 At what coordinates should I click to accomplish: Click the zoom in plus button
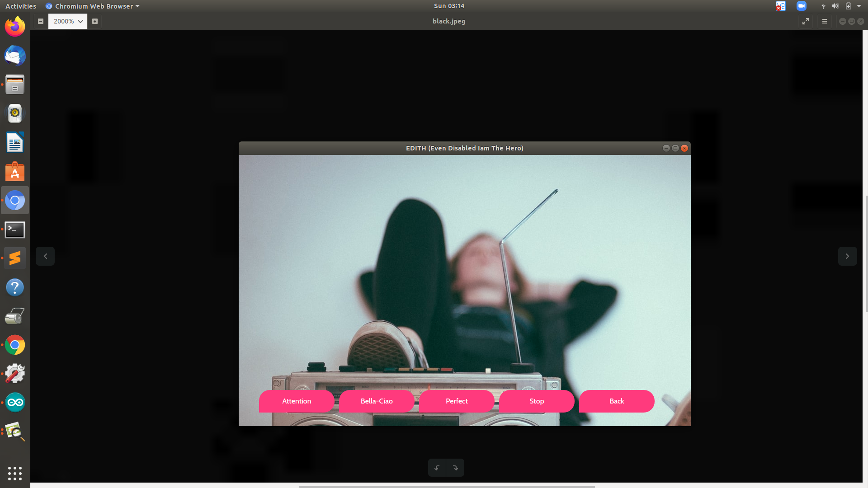pyautogui.click(x=95, y=21)
